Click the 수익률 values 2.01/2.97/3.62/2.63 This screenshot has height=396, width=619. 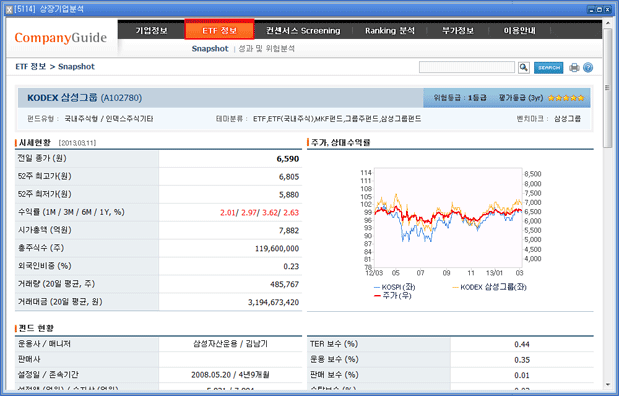click(259, 212)
